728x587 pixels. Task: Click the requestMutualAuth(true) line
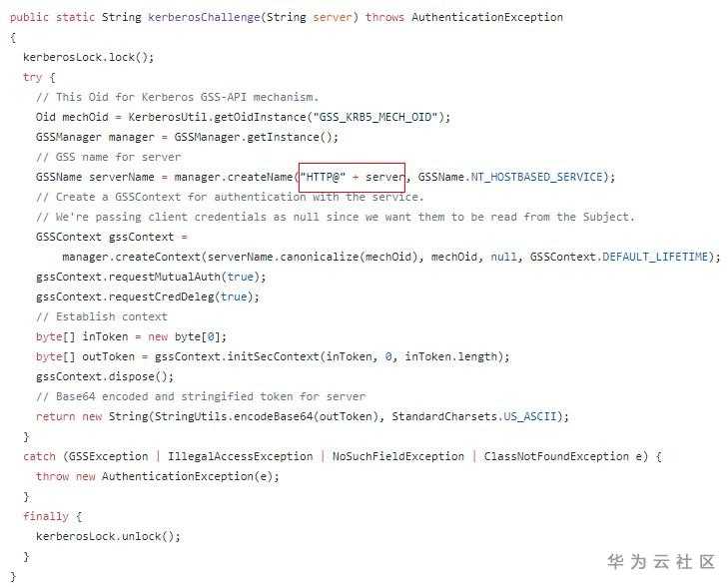click(x=151, y=277)
